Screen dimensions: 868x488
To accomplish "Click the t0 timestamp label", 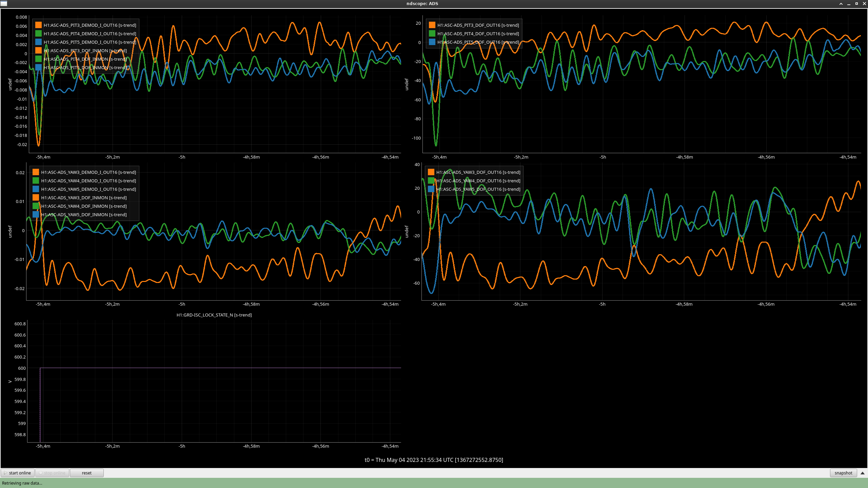I will pyautogui.click(x=434, y=460).
